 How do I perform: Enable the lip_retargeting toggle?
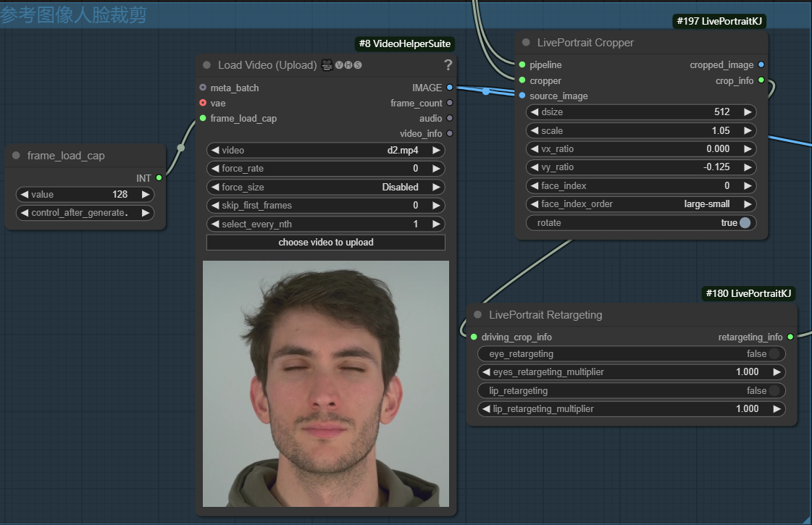point(774,391)
